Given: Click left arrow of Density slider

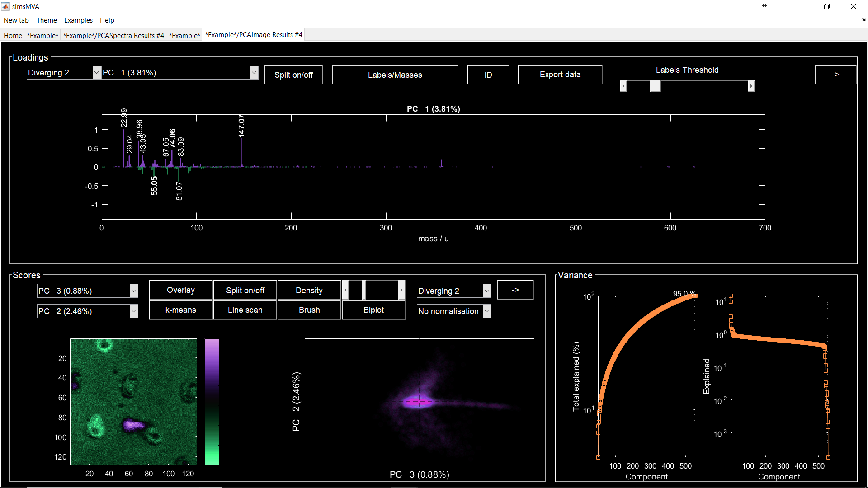Looking at the screenshot, I should (345, 290).
